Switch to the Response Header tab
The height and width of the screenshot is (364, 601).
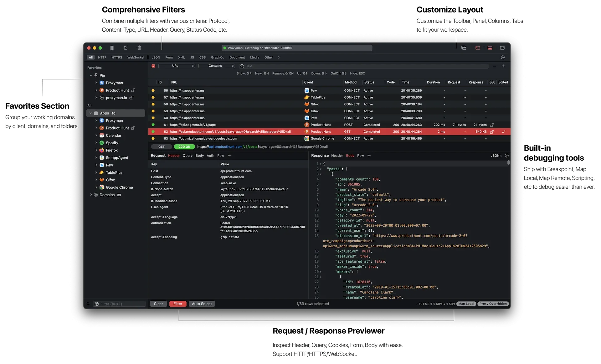point(337,156)
